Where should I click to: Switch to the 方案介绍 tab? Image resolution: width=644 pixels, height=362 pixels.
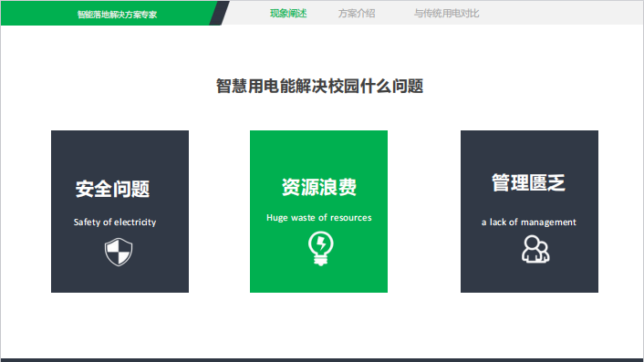pyautogui.click(x=357, y=14)
